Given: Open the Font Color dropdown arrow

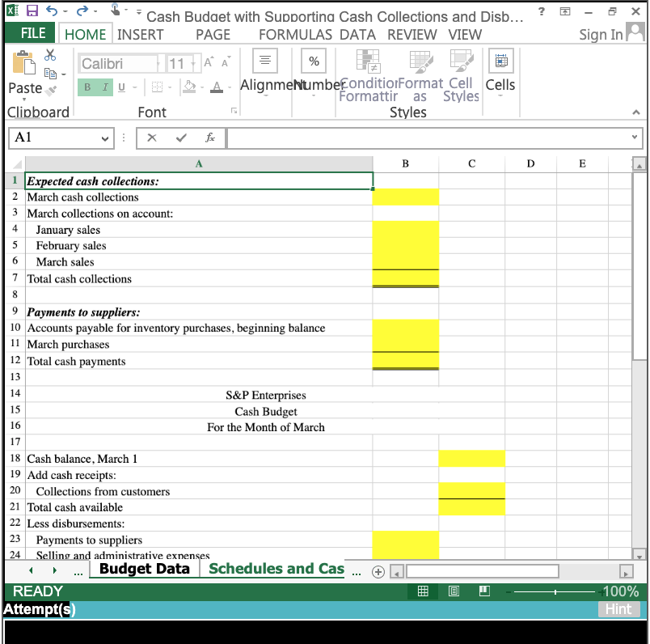Looking at the screenshot, I should [230, 87].
